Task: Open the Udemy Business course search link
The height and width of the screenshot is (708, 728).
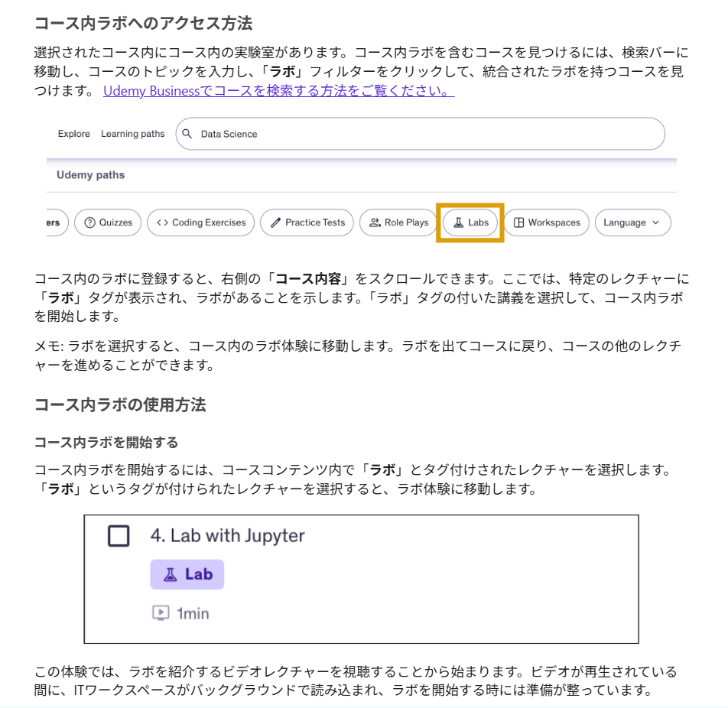Action: [278, 92]
